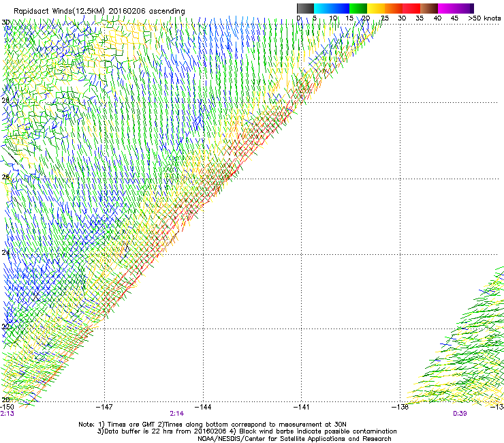Viewport: 504px width, 443px height.
Task: Click the orange 25-30 knots legend swatch
Action: pyautogui.click(x=394, y=8)
